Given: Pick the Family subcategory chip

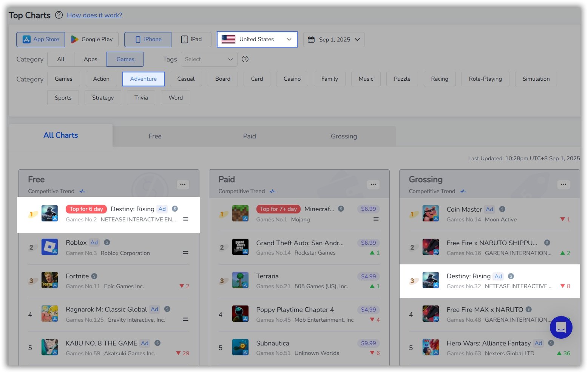Looking at the screenshot, I should point(330,79).
